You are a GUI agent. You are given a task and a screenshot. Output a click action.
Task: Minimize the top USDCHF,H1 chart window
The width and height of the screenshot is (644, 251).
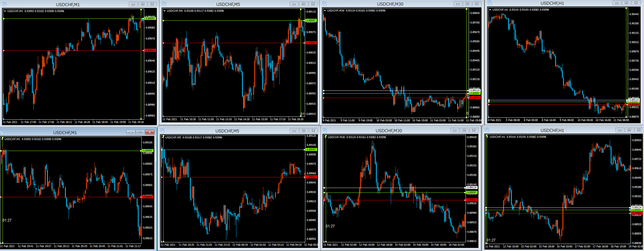(617, 3)
